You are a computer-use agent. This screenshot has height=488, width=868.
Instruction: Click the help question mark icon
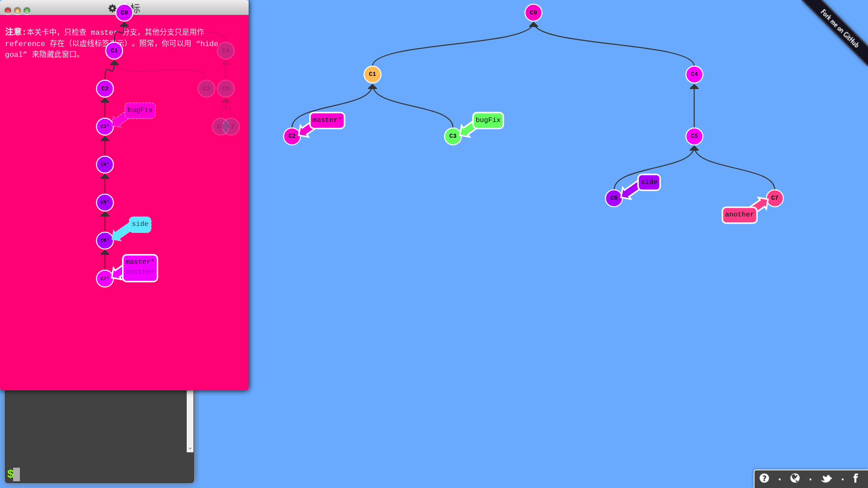[764, 479]
